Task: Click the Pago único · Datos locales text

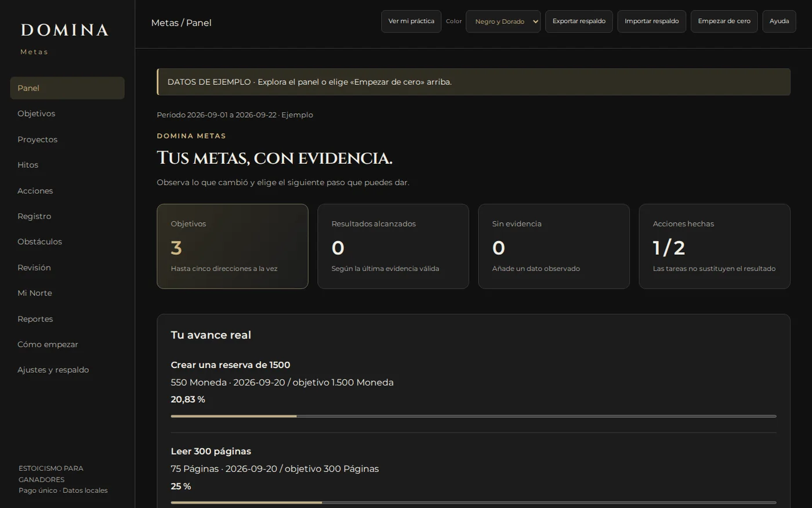Action: [x=63, y=491]
